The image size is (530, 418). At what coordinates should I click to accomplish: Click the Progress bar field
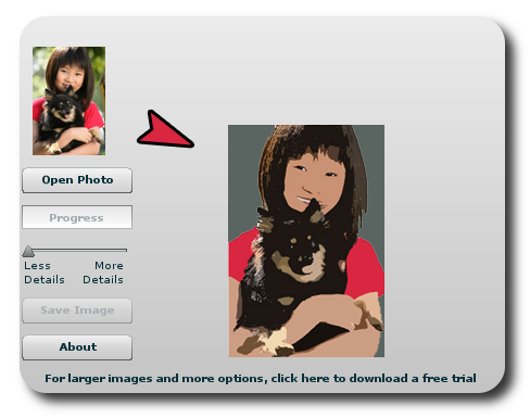coord(77,217)
